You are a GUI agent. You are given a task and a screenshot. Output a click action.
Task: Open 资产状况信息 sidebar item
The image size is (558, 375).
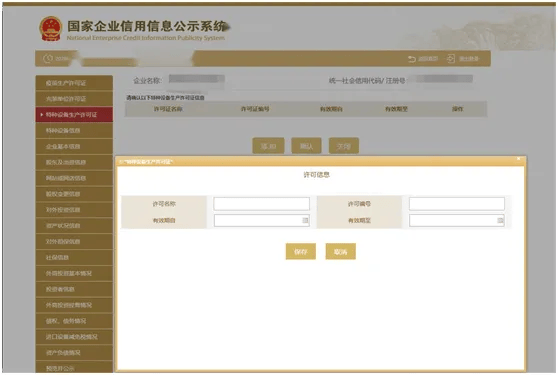tap(74, 226)
